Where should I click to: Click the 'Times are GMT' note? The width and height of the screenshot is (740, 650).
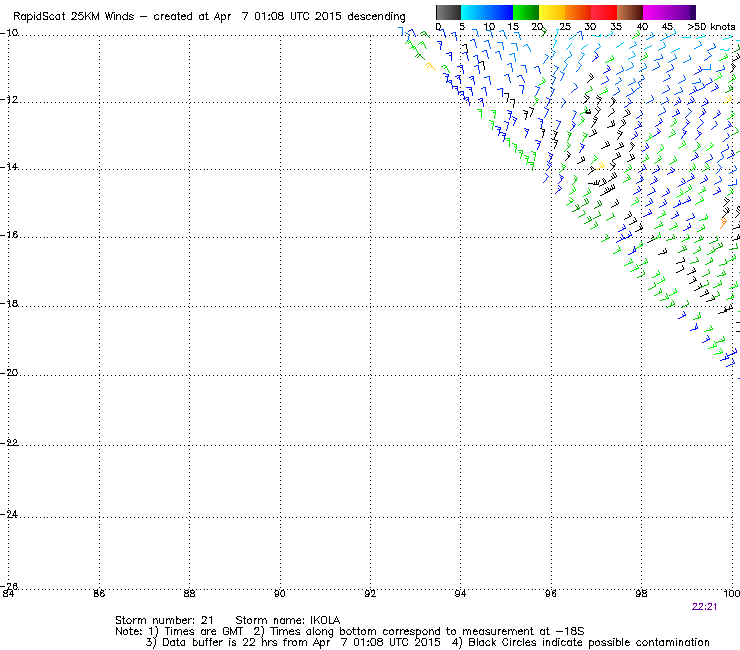[203, 632]
